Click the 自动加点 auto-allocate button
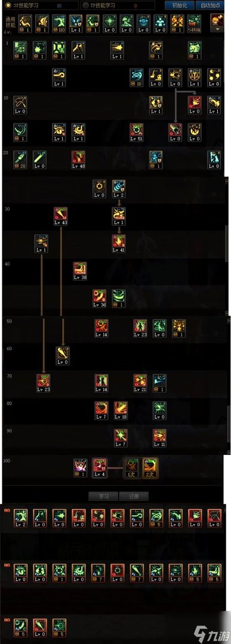 point(210,5)
